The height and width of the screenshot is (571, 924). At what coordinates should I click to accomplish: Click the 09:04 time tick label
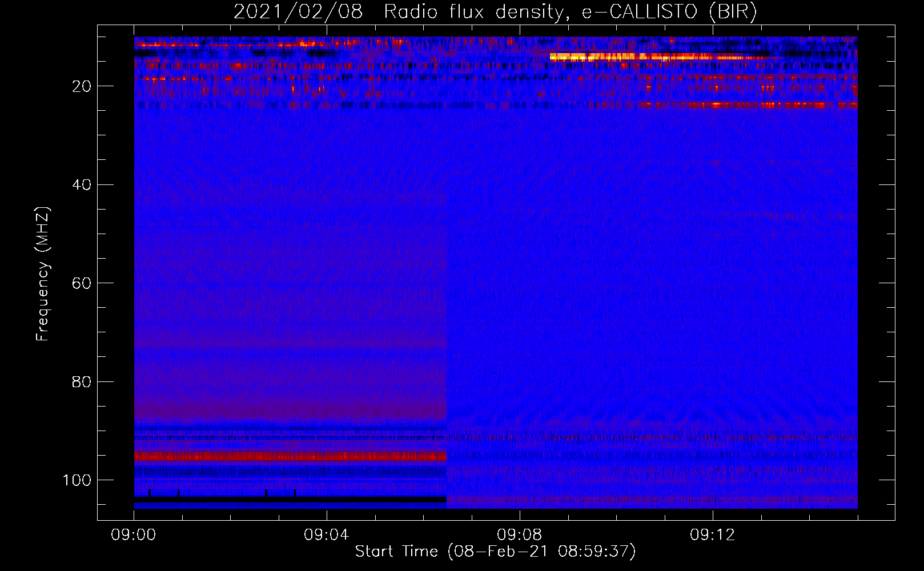[327, 535]
